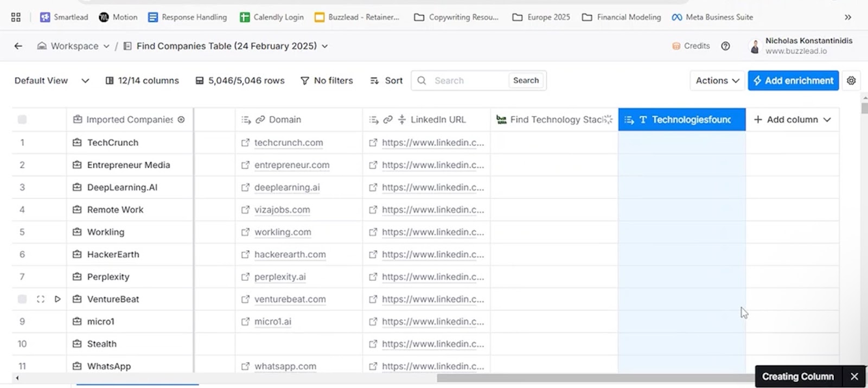Open the Add column dropdown
868x388 pixels.
(792, 119)
